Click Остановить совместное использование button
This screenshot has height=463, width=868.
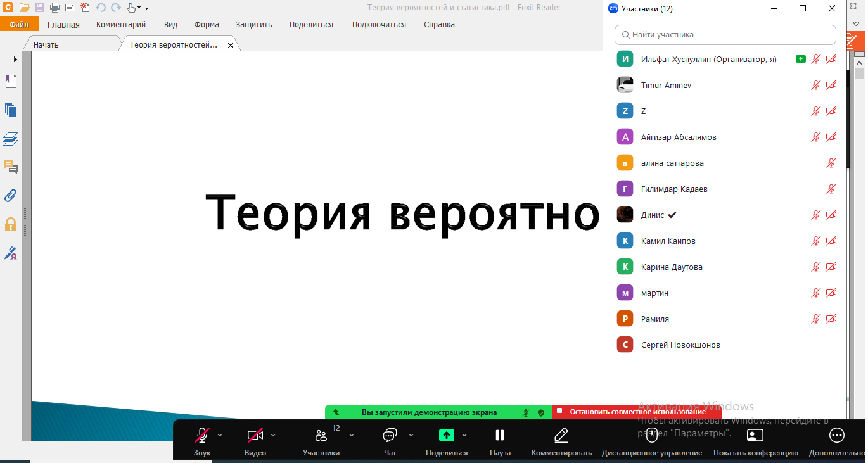tap(636, 412)
